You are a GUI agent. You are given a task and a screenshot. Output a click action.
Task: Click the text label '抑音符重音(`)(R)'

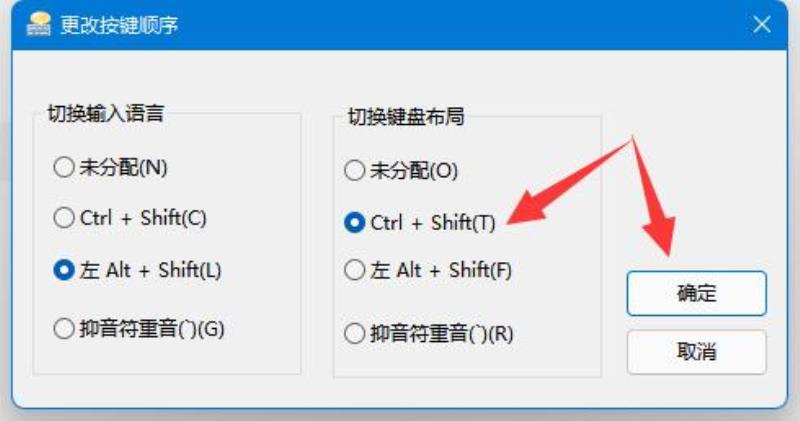coord(442,334)
